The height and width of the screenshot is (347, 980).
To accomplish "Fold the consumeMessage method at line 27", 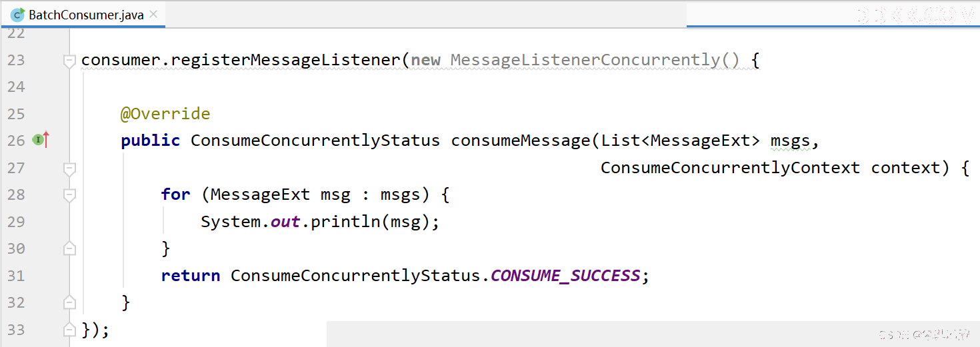I will pos(69,169).
